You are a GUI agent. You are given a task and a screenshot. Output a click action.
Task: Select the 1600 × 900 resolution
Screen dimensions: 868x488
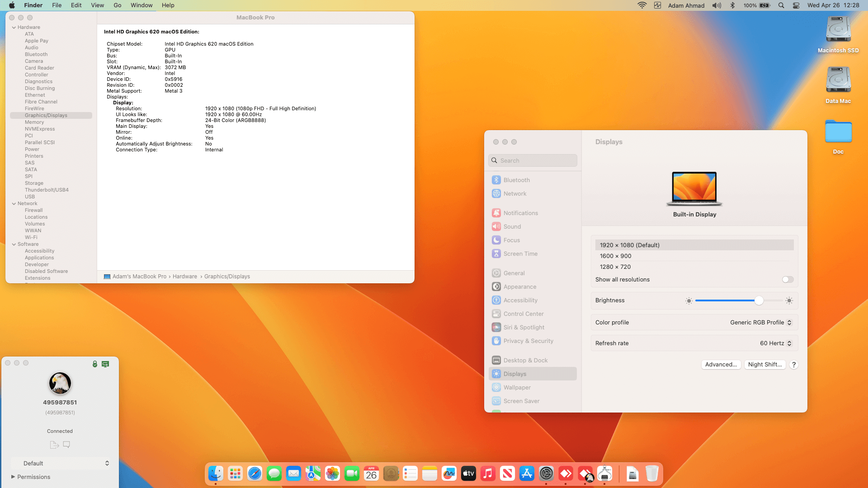(694, 256)
